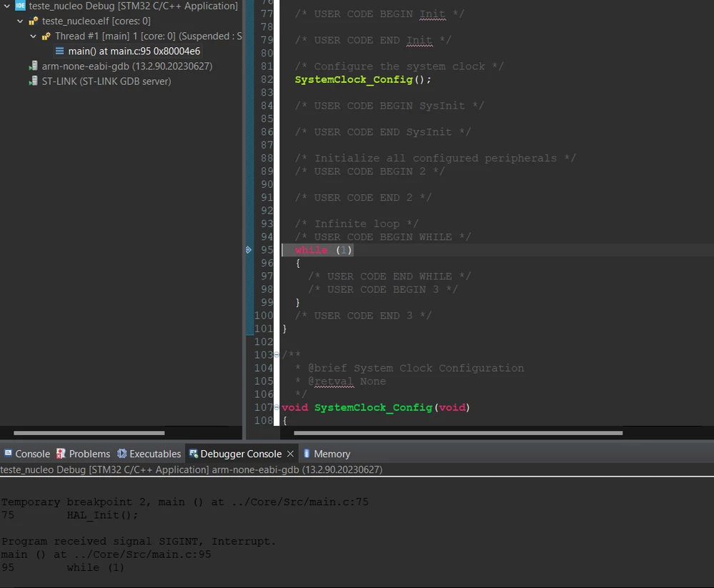Click the Thread #1 suspended thread icon
The width and height of the screenshot is (714, 588).
46,36
